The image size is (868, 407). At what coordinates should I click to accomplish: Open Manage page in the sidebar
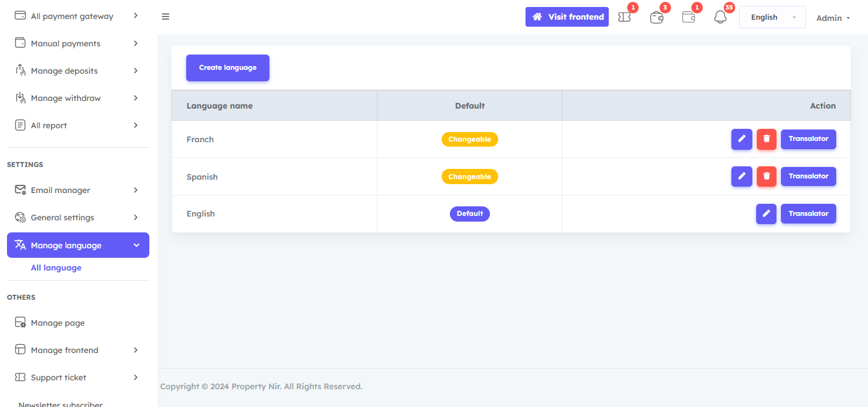pyautogui.click(x=58, y=323)
